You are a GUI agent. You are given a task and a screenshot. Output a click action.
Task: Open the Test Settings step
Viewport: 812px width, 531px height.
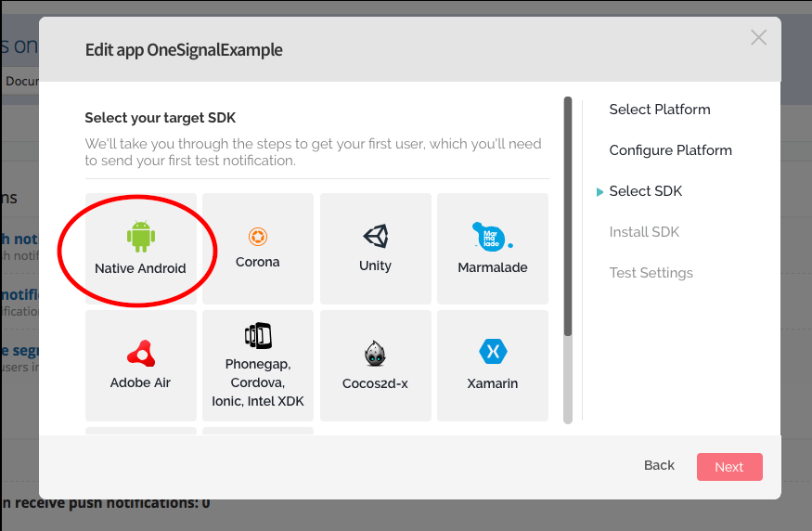651,273
